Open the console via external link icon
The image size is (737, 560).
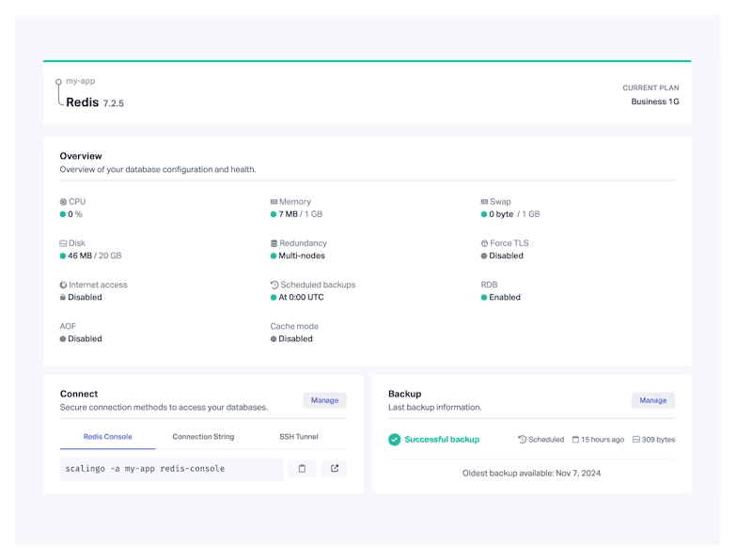pyautogui.click(x=335, y=468)
